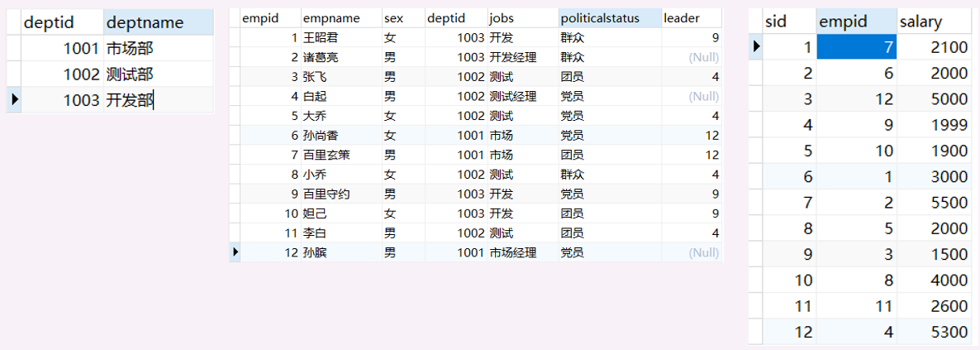Image resolution: width=980 pixels, height=350 pixels.
Task: Click the (Null) leader cell for 白起
Action: (692, 97)
